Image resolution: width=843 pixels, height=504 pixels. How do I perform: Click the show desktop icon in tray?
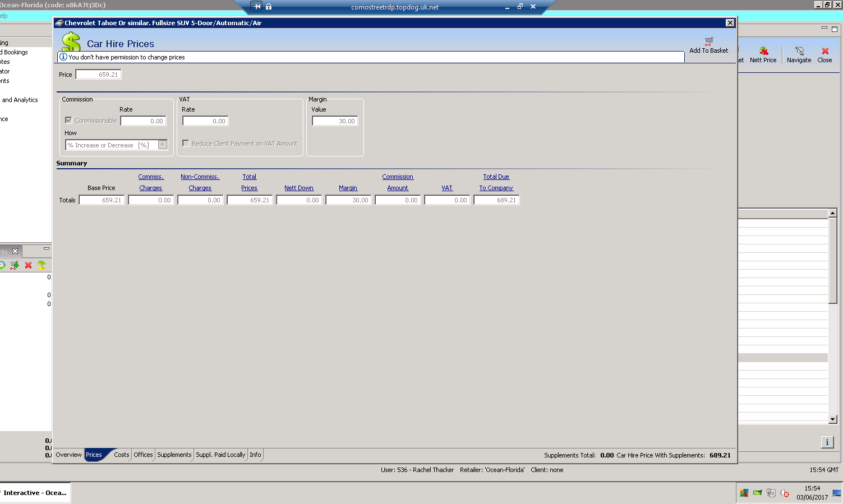pyautogui.click(x=837, y=493)
